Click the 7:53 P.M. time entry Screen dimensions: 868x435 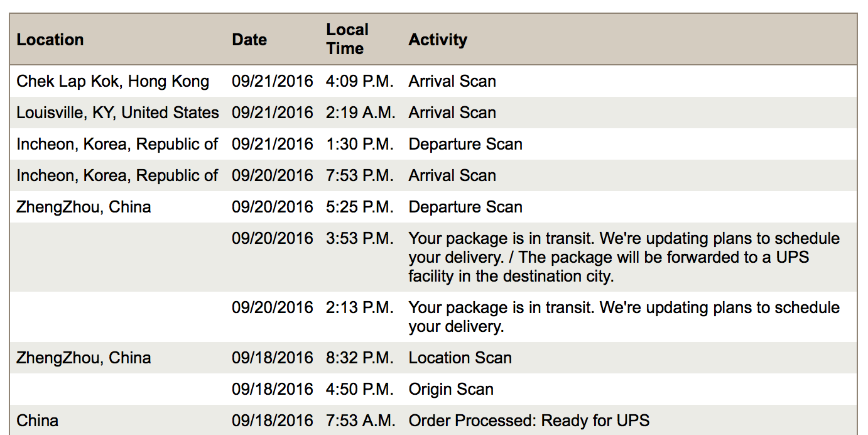(360, 175)
